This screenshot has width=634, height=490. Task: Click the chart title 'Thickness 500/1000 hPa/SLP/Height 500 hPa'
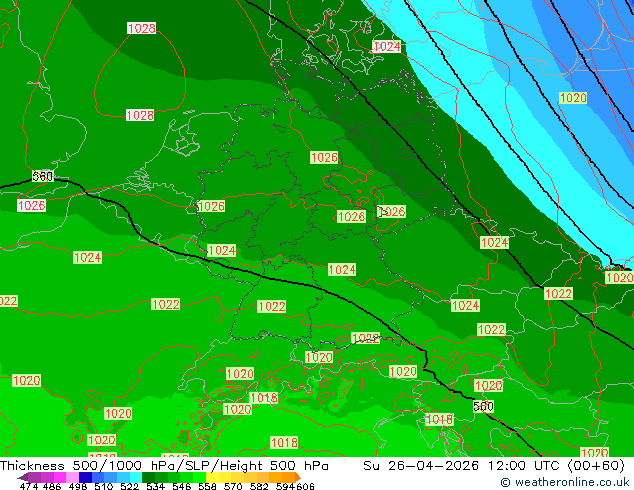point(164,466)
